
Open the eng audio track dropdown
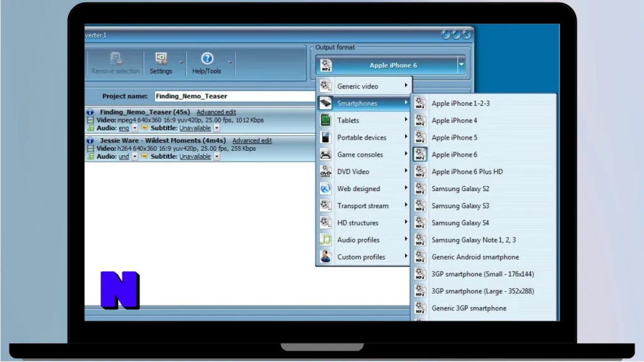[135, 128]
